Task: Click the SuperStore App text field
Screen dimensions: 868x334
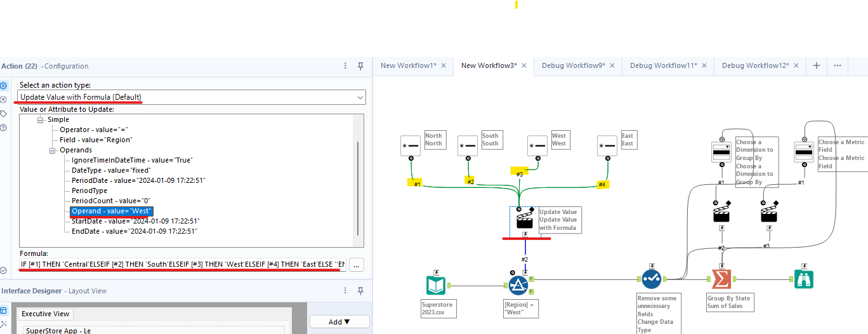Action: point(154,330)
